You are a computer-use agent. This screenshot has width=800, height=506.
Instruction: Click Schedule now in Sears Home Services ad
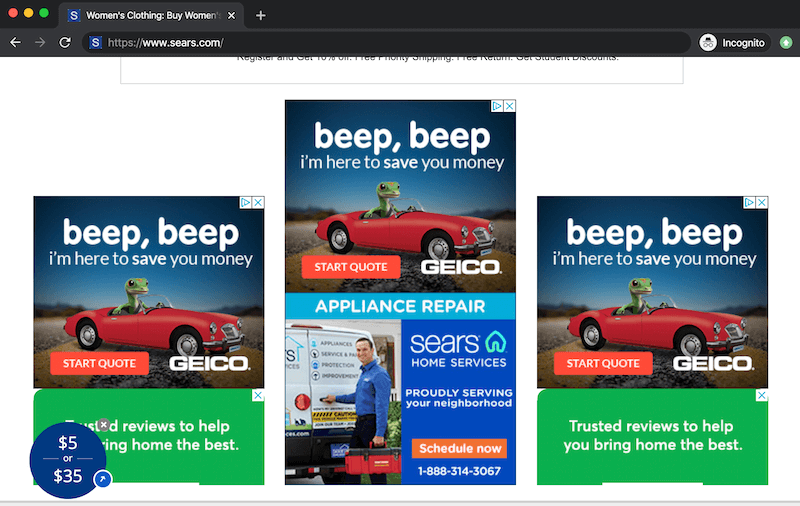click(x=460, y=448)
